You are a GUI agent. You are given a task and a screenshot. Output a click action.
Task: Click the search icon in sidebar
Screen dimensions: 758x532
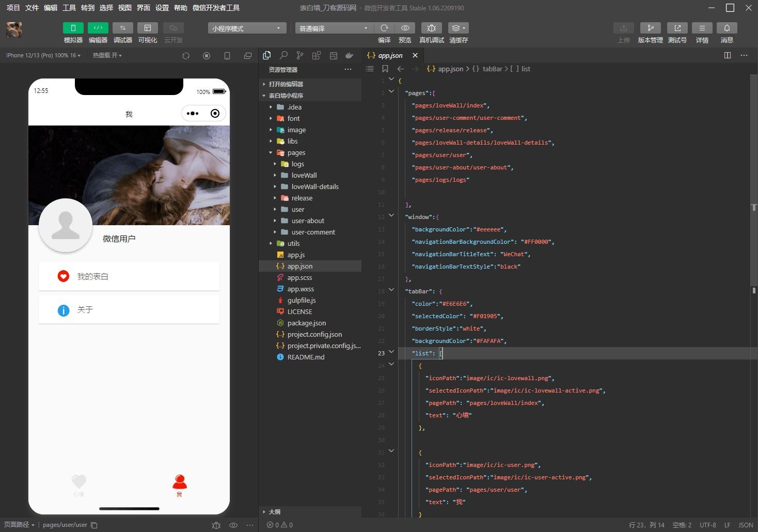[283, 55]
